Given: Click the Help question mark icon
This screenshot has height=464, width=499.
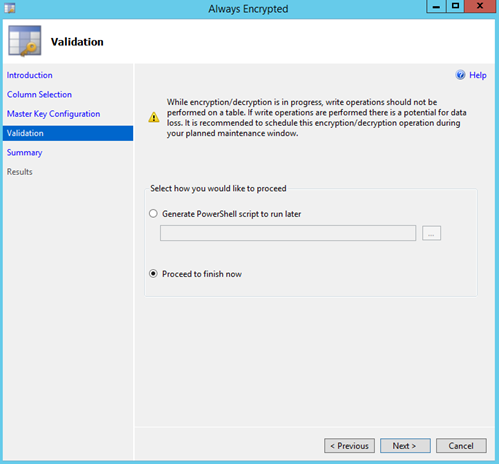Looking at the screenshot, I should coord(460,75).
